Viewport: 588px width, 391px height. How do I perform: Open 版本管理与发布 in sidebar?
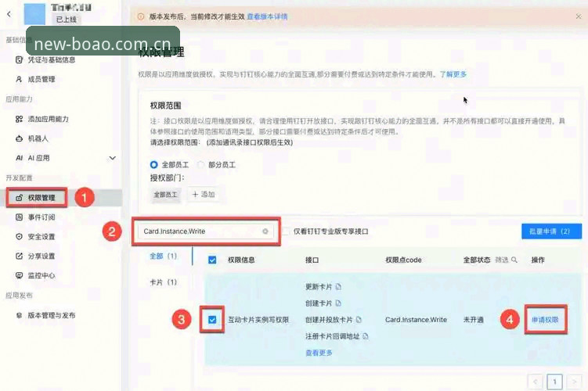52,315
